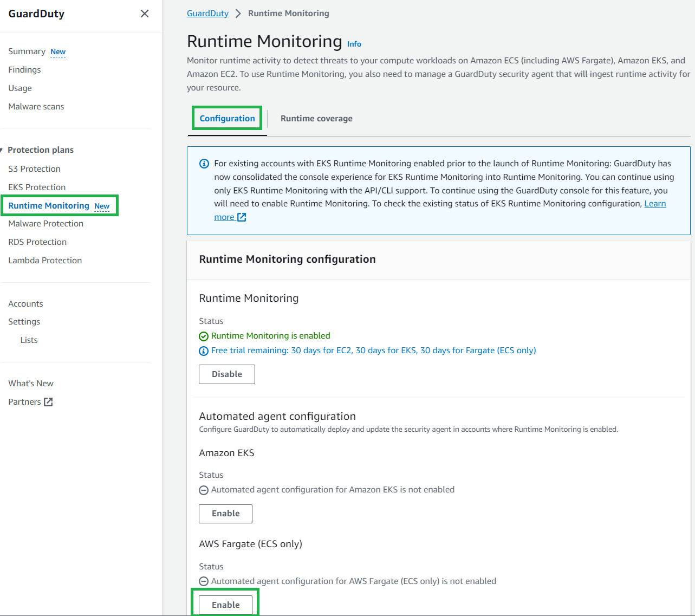Select the Configuration tab

(x=226, y=118)
